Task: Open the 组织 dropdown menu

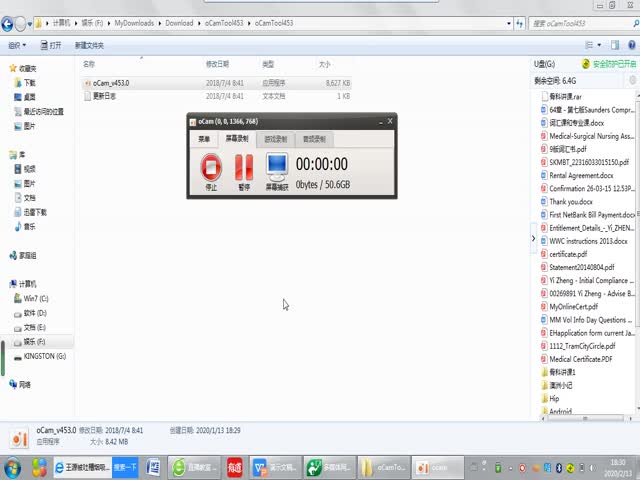Action: tap(17, 45)
